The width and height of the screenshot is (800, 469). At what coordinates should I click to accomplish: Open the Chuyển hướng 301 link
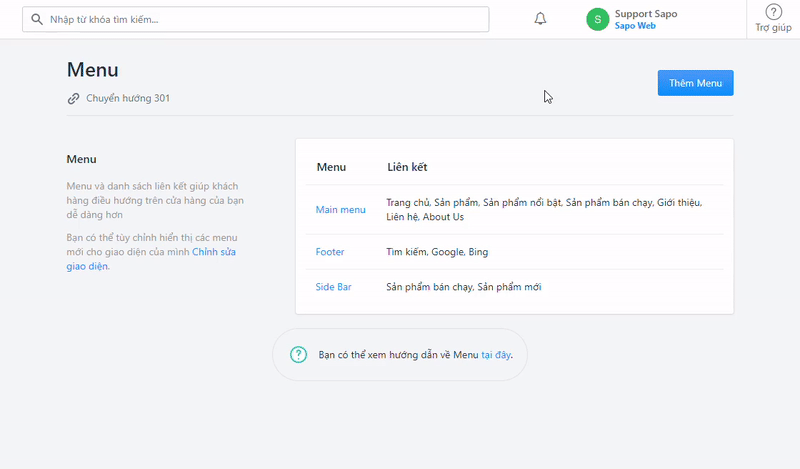pos(127,98)
